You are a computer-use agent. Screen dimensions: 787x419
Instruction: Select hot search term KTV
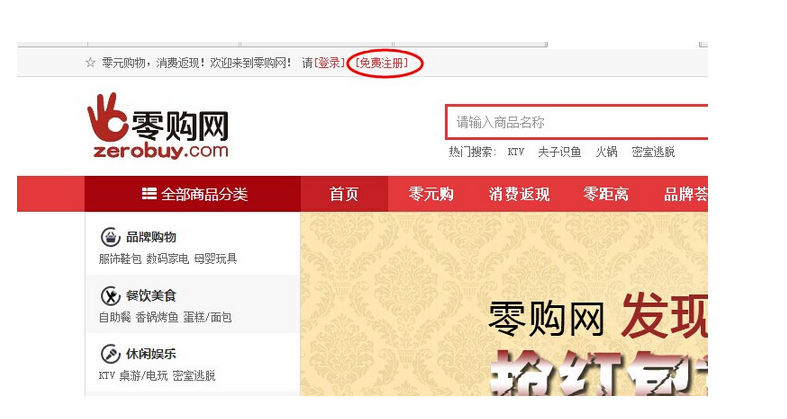pyautogui.click(x=515, y=152)
